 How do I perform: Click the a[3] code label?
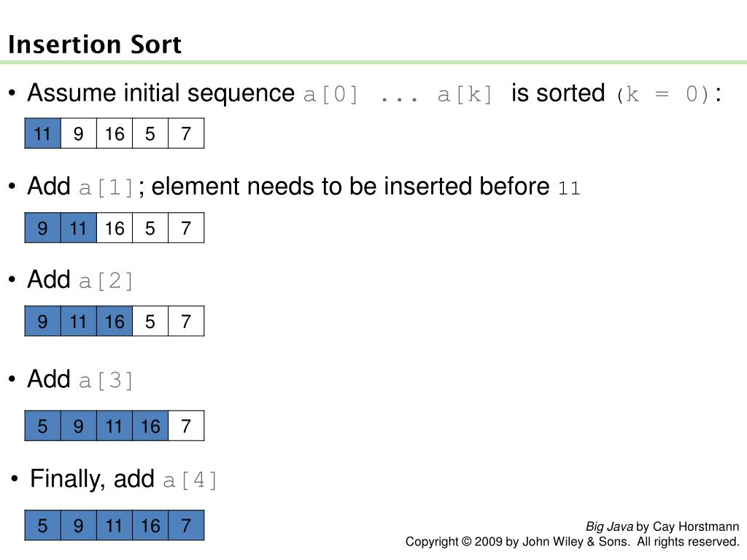(106, 381)
